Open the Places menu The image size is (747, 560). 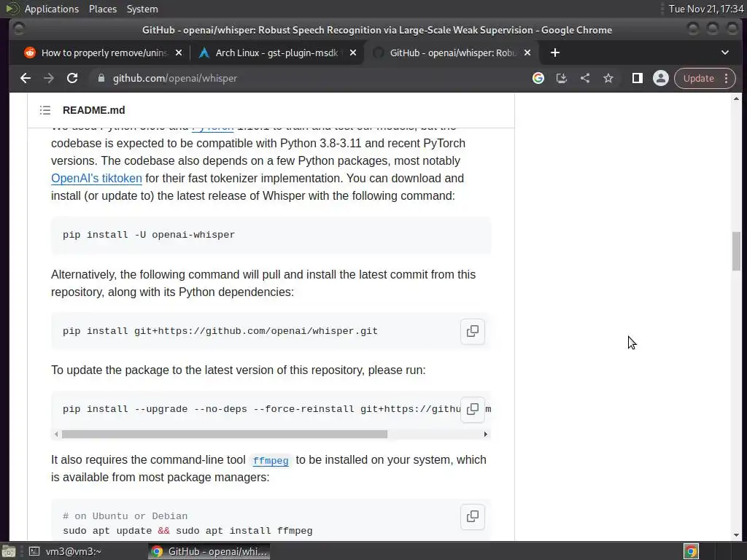pyautogui.click(x=103, y=9)
